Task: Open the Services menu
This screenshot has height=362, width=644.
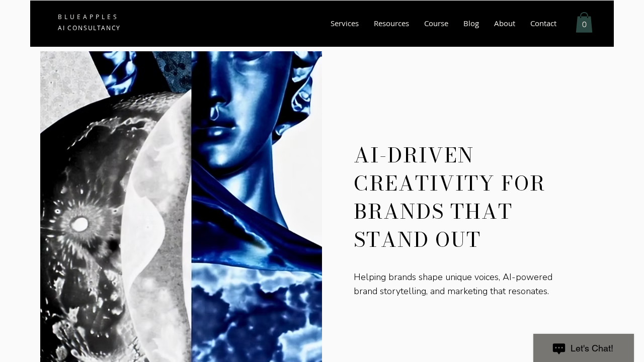Action: click(x=345, y=24)
